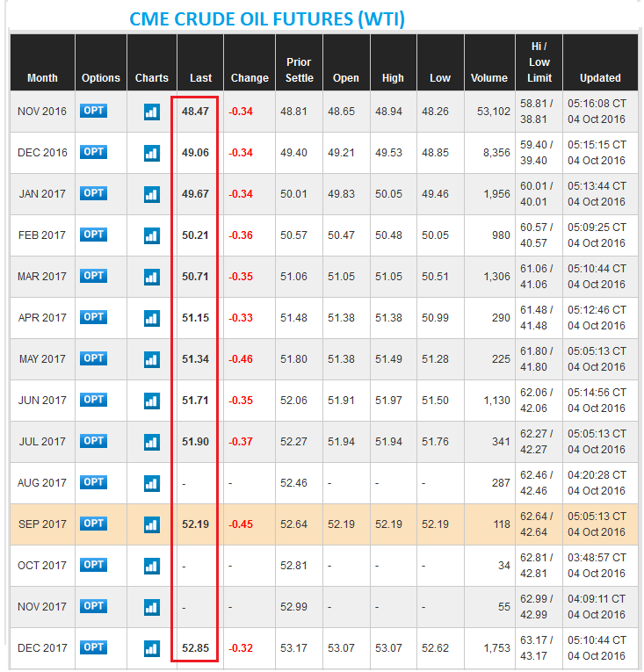The height and width of the screenshot is (672, 644).
Task: Click change value -0.46
Action: [241, 359]
